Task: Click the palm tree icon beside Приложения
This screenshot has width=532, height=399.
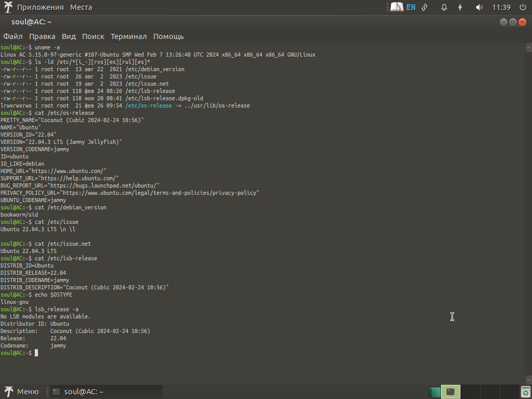Action: click(x=8, y=7)
